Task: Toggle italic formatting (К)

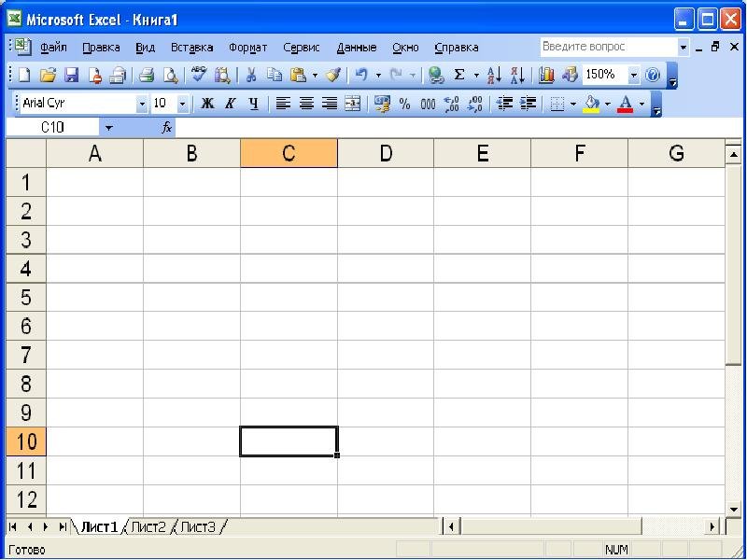Action: pos(230,104)
